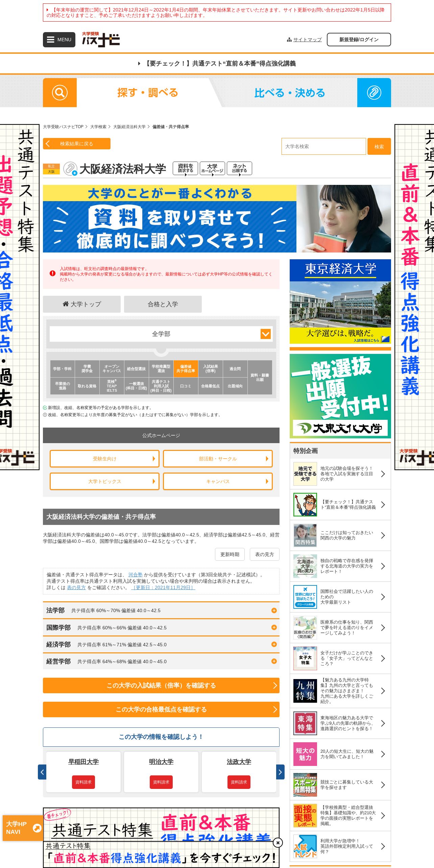The width and height of the screenshot is (434, 868).
Task: Open 関西特集 feature thumbnail icon
Action: (305, 535)
